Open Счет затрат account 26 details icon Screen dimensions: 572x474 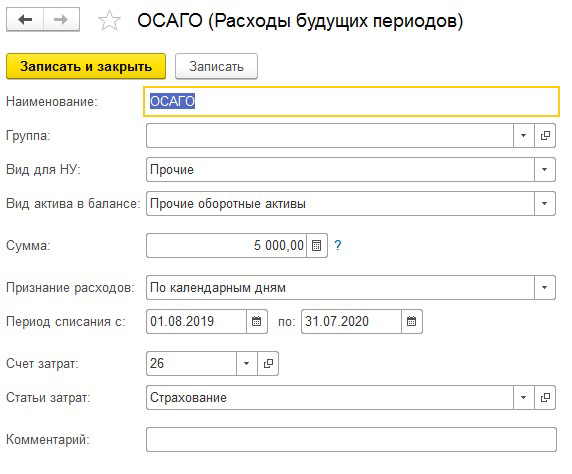click(268, 363)
